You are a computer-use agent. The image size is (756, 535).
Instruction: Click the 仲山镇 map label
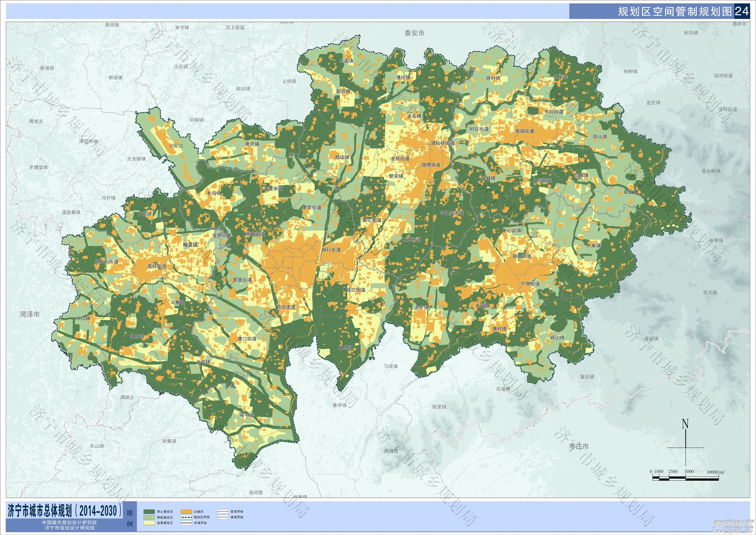pyautogui.click(x=83, y=318)
